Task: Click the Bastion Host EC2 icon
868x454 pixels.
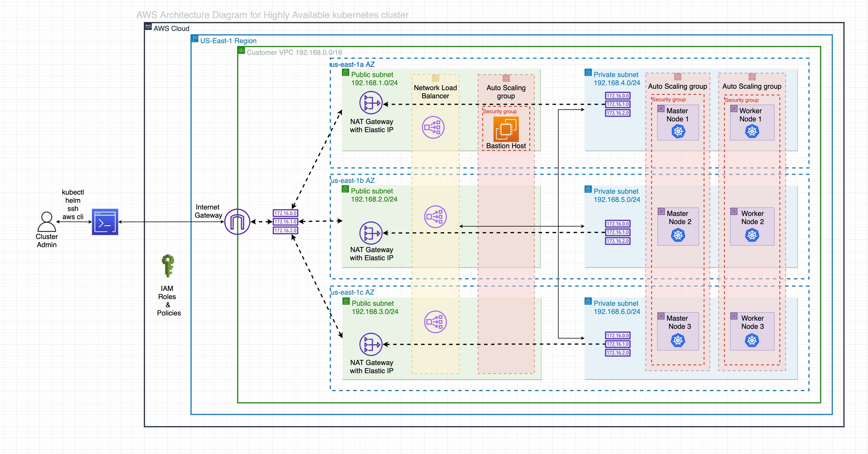Action: [506, 129]
